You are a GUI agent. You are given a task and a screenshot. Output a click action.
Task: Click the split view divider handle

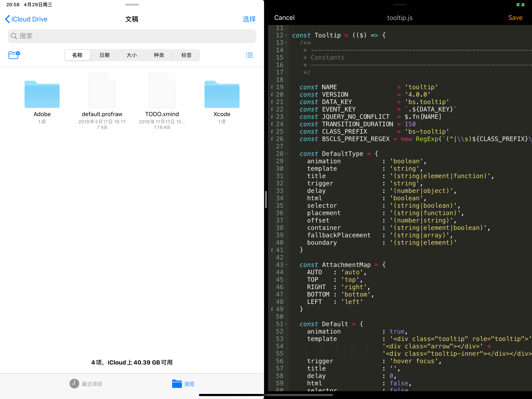pyautogui.click(x=266, y=199)
